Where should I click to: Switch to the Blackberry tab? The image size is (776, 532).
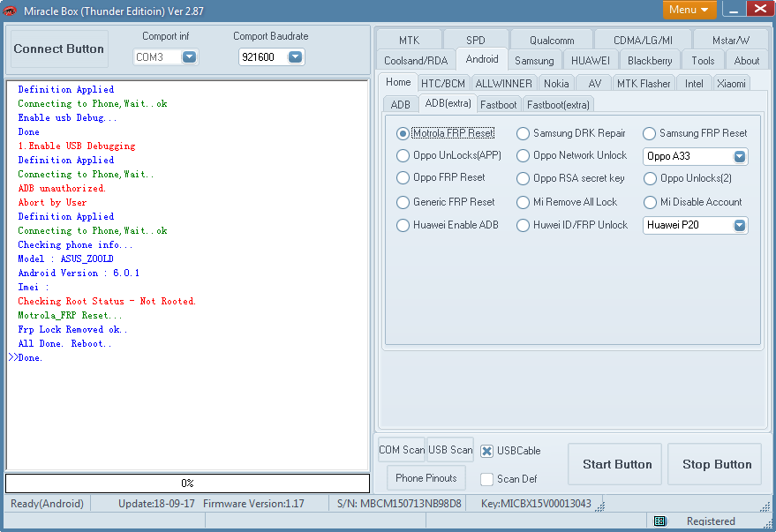(x=649, y=60)
